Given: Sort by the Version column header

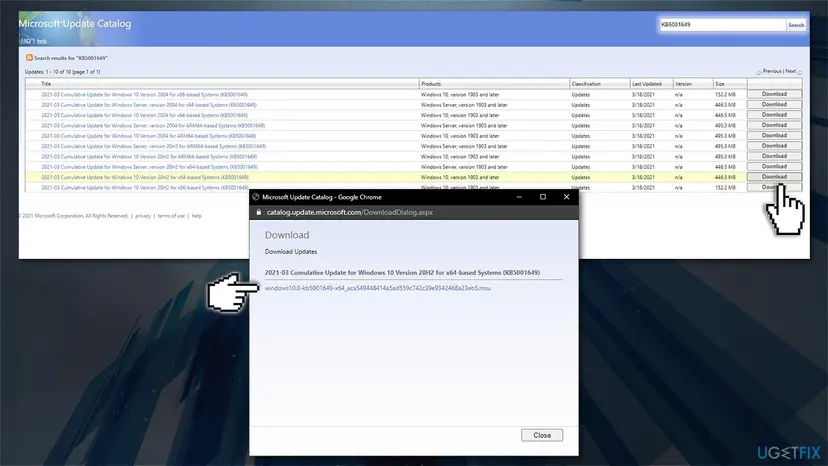Looking at the screenshot, I should click(683, 84).
